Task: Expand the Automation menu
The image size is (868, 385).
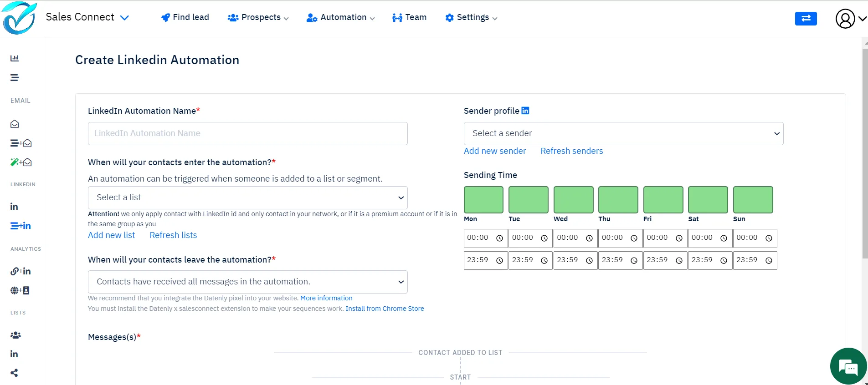Action: [x=341, y=17]
